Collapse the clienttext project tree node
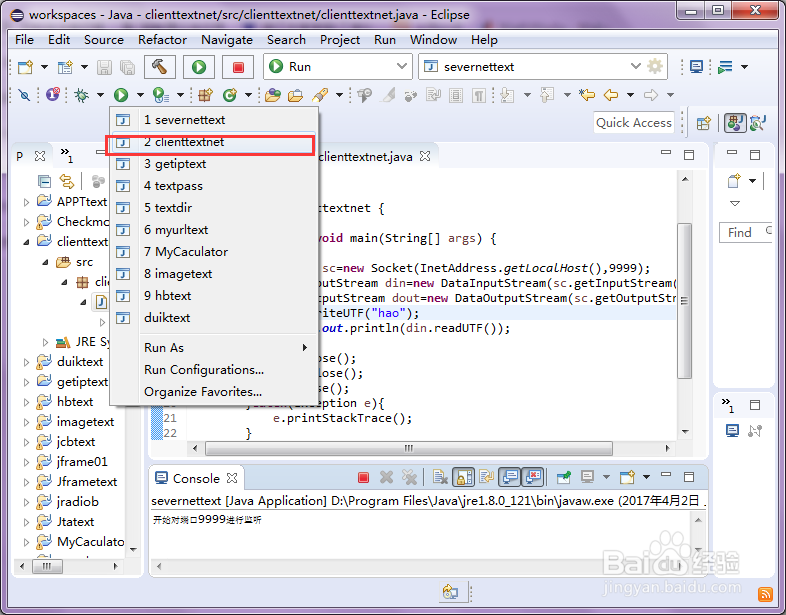786x615 pixels. (x=26, y=242)
